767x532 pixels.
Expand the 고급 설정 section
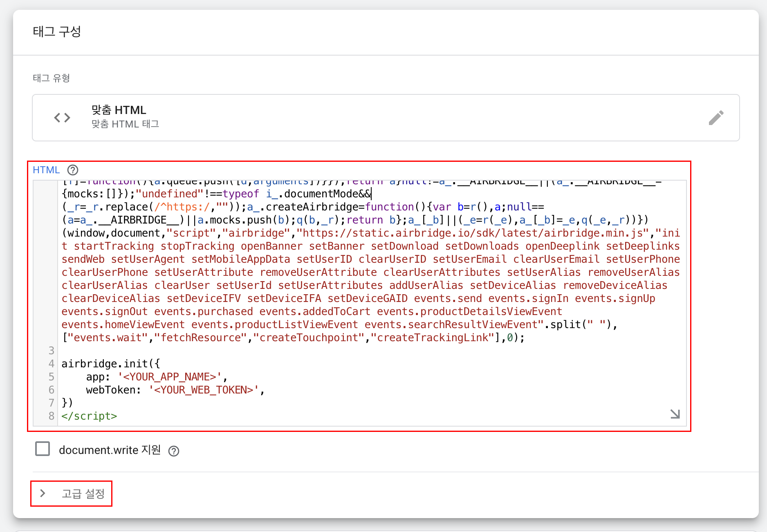pos(72,494)
